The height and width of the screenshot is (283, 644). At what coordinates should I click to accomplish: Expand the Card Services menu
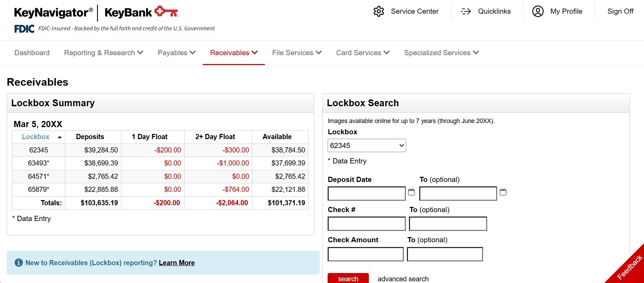pyautogui.click(x=363, y=53)
